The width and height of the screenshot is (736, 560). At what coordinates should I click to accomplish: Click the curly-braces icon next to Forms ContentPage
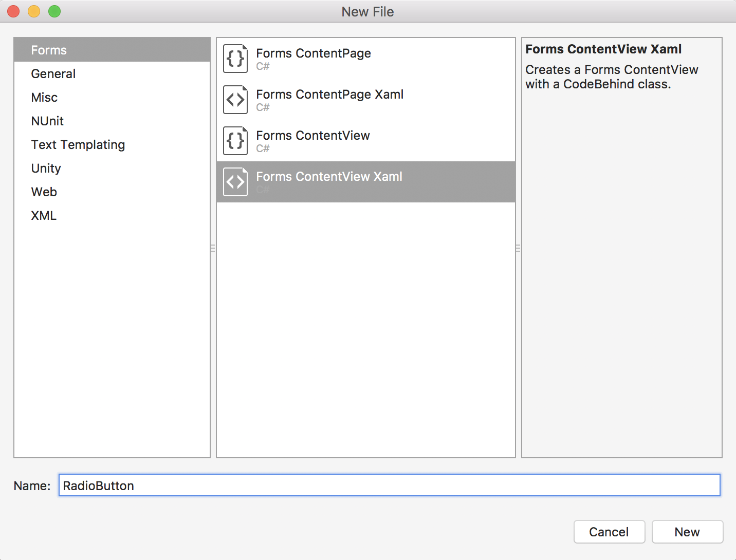coord(235,59)
